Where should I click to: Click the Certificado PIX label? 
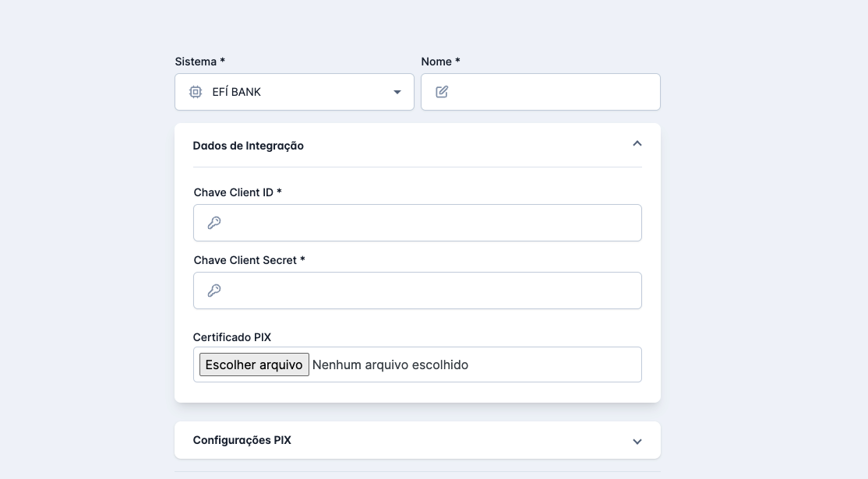click(232, 337)
